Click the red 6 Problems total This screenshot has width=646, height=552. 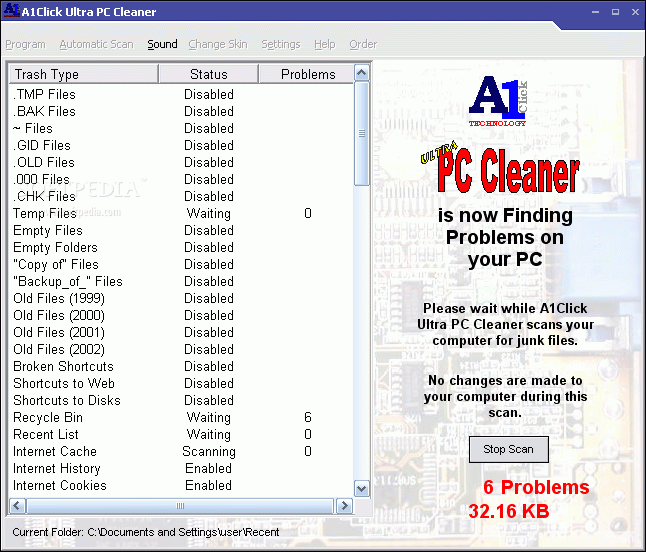536,487
